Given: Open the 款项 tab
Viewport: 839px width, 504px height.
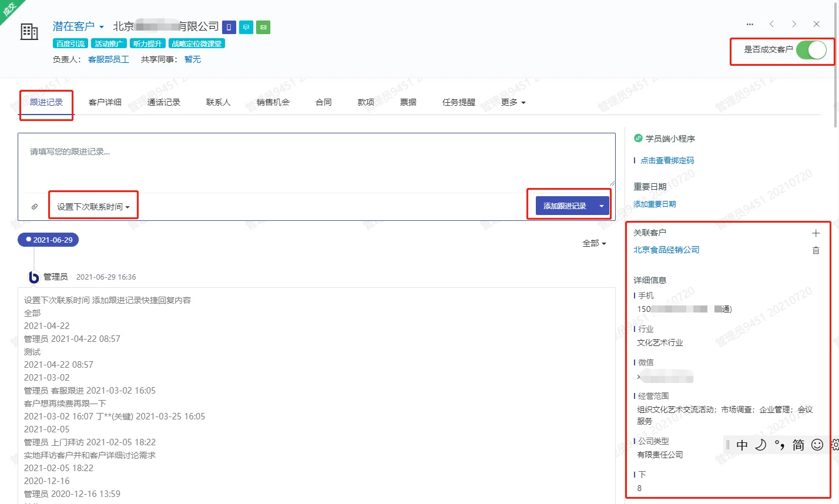Looking at the screenshot, I should 366,102.
